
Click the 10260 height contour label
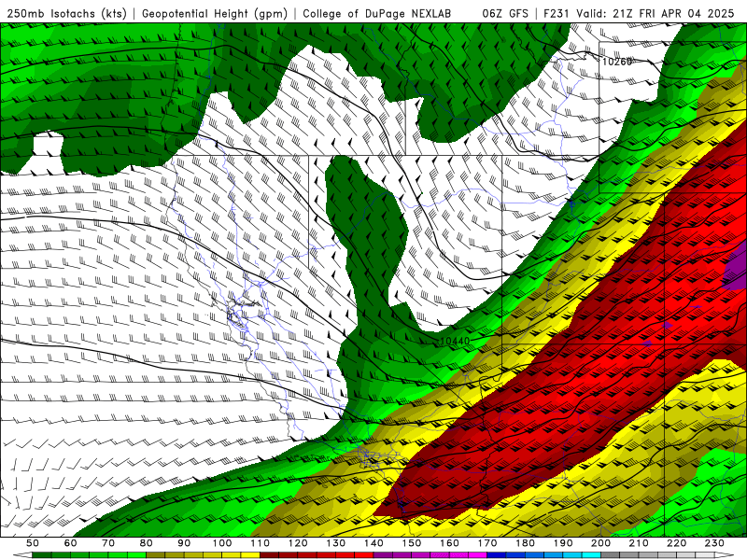(617, 62)
